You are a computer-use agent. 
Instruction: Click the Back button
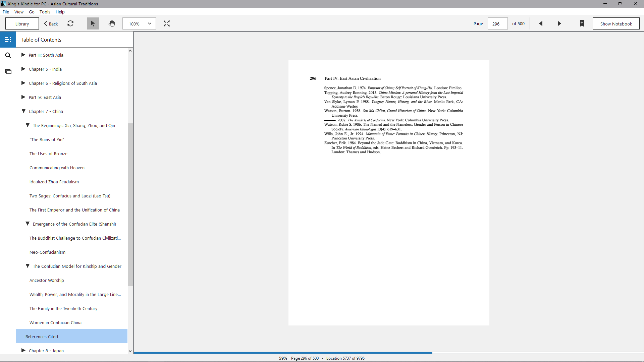[x=51, y=24]
